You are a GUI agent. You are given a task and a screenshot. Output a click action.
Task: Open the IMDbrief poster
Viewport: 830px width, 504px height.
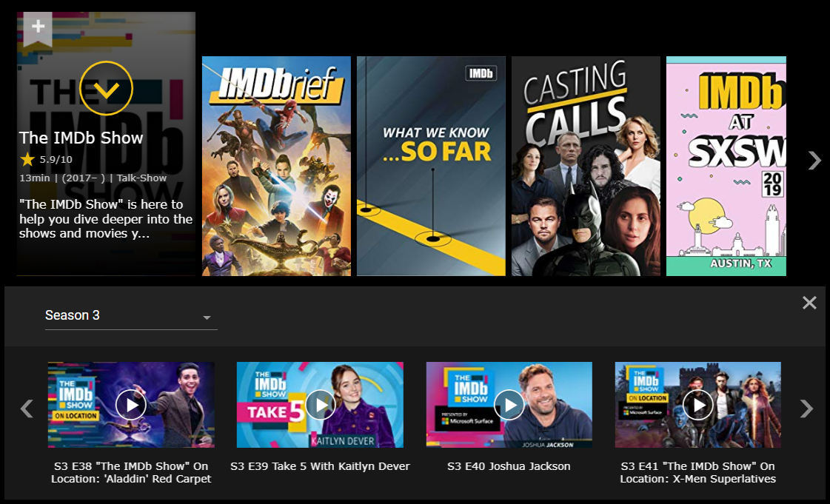coord(276,166)
